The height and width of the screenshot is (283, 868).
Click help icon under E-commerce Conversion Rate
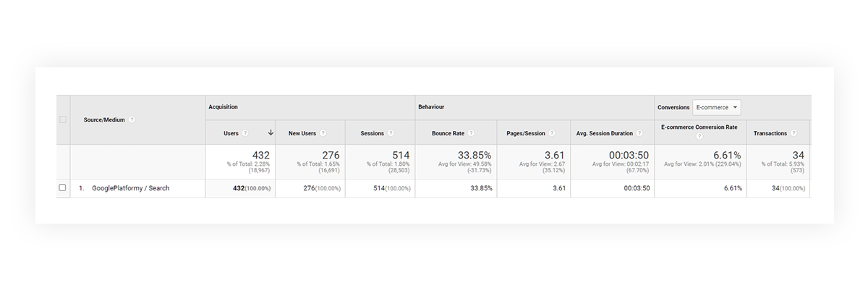click(x=699, y=137)
